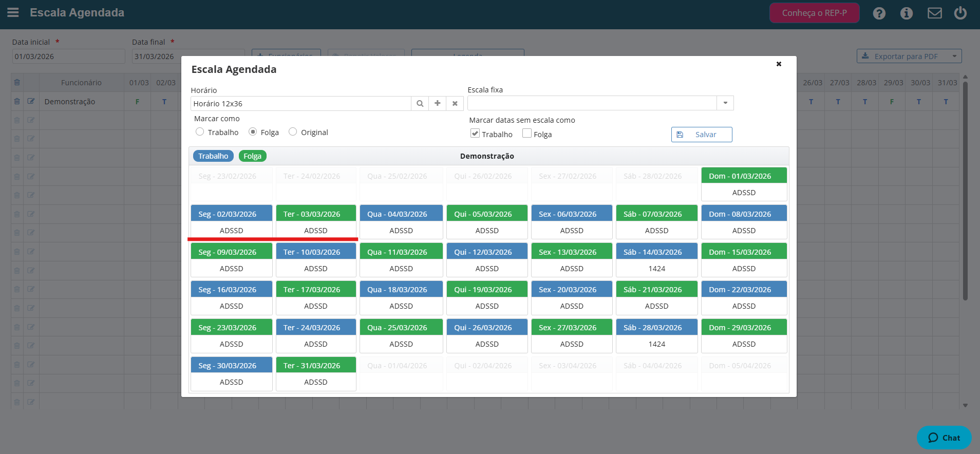This screenshot has width=980, height=454.
Task: Click the Conheça o REP-P button
Action: (x=815, y=13)
